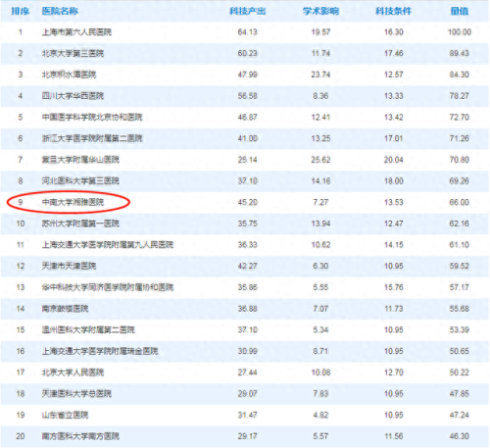The image size is (490, 448).
Task: Select the 42.27 科技产出 cell
Action: tap(247, 266)
